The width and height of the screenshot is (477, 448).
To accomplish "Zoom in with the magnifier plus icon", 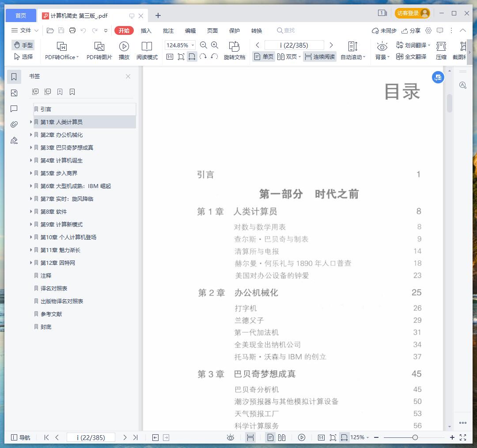I will tap(215, 45).
